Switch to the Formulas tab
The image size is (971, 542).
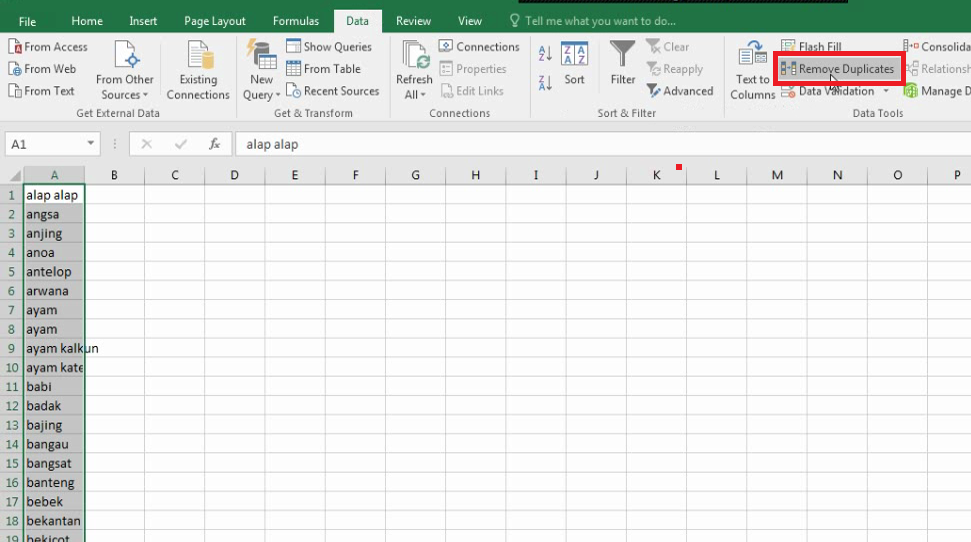coord(296,21)
